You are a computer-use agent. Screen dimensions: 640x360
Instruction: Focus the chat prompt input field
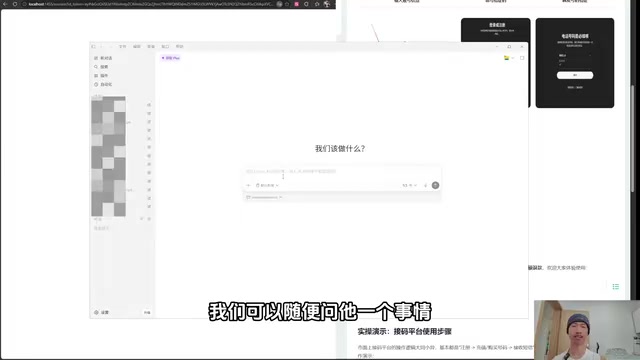click(x=342, y=171)
